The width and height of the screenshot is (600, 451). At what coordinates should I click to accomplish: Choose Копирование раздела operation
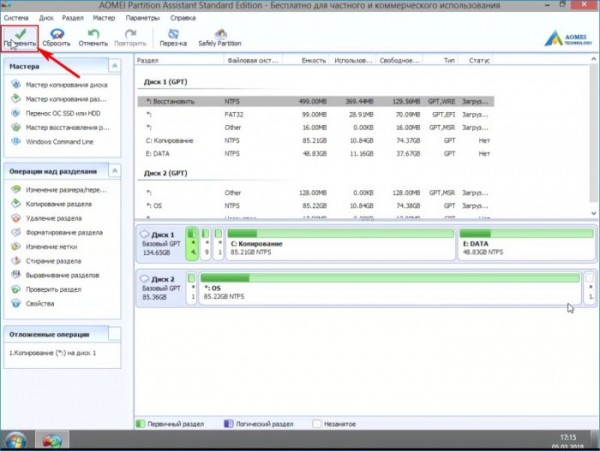coord(59,204)
